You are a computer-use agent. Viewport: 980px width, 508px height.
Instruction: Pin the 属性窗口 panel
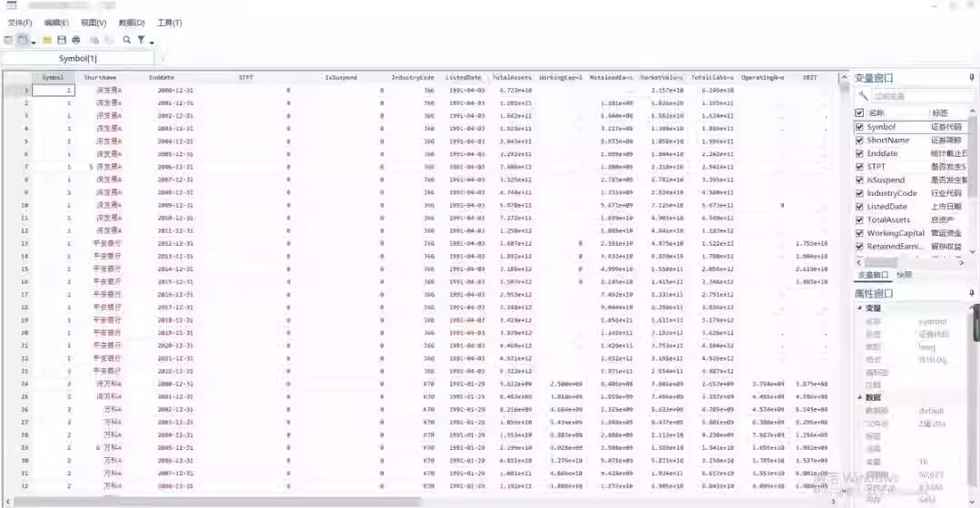tap(971, 292)
